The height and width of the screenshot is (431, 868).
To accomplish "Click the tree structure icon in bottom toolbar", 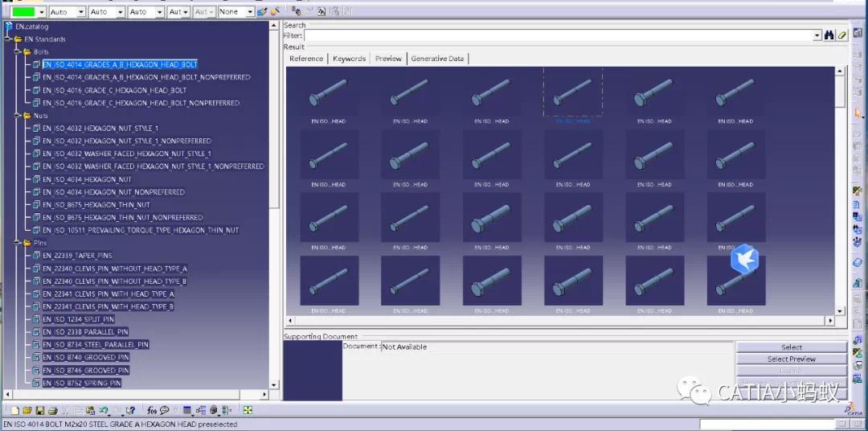I will 200,411.
